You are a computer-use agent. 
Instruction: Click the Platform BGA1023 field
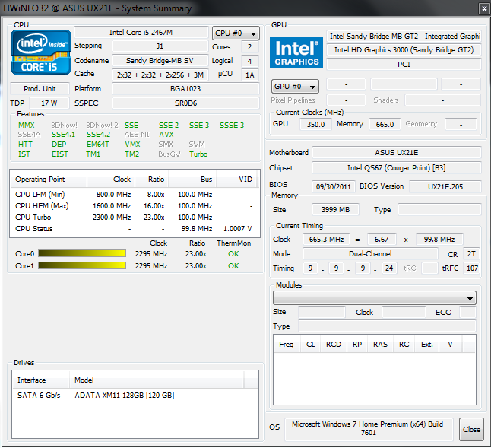[185, 89]
